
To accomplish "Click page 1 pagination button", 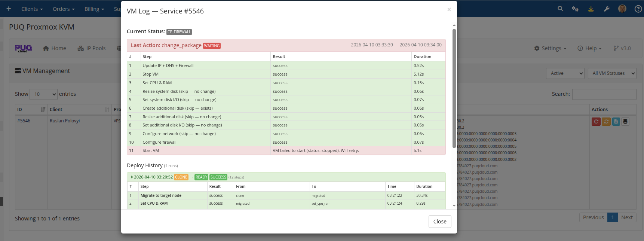I will click(612, 217).
